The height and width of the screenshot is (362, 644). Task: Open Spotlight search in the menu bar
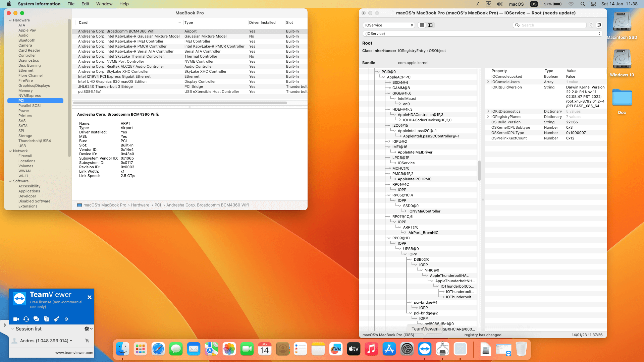tap(583, 4)
